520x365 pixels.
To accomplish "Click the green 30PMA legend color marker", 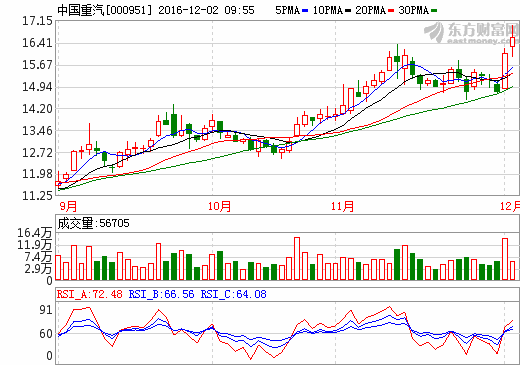I will point(434,11).
